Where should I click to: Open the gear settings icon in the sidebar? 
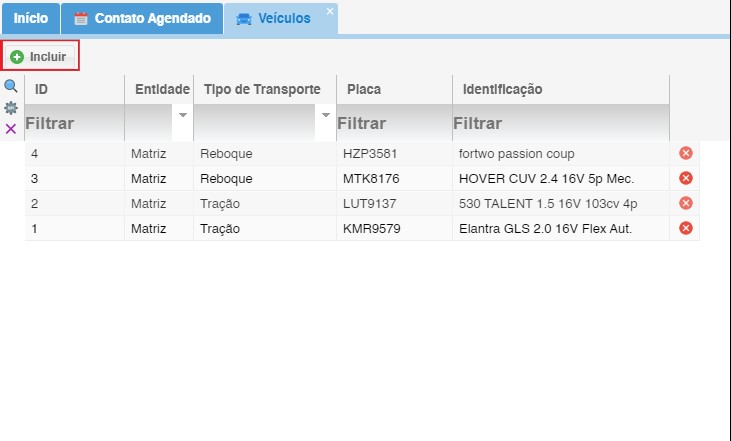tap(11, 108)
